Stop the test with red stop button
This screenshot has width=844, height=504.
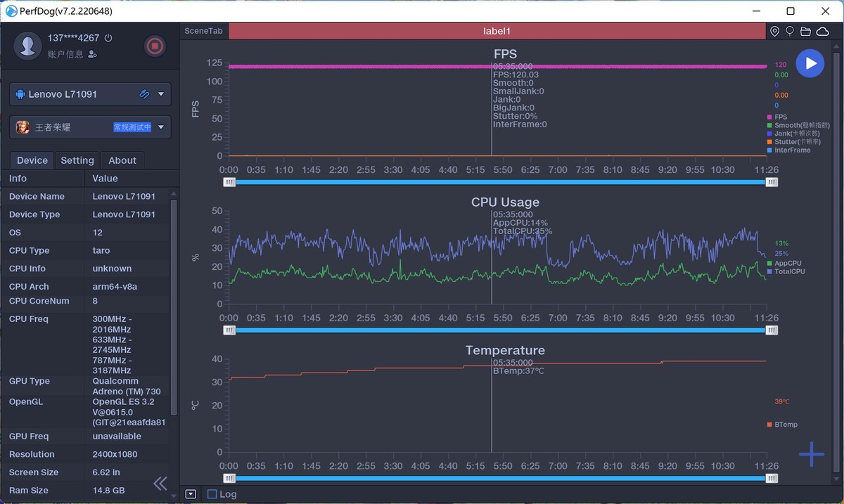[x=155, y=46]
